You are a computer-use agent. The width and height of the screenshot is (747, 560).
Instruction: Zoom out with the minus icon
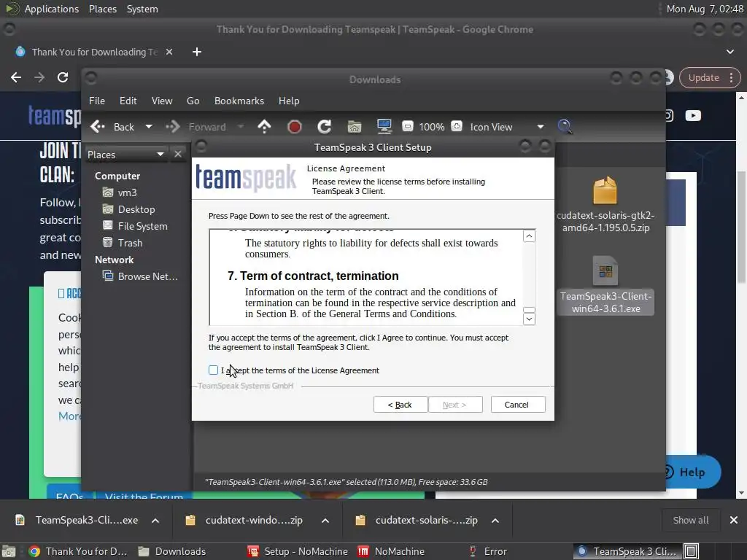tap(407, 126)
